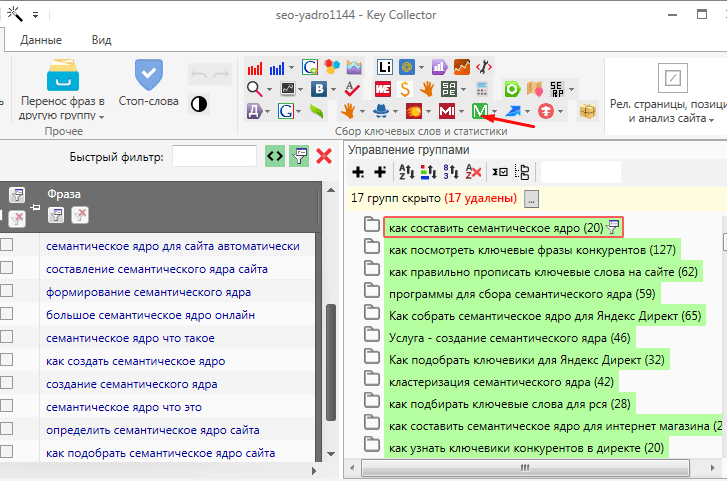Open quick access toolbar customize arrow
The image size is (727, 482).
click(x=36, y=15)
